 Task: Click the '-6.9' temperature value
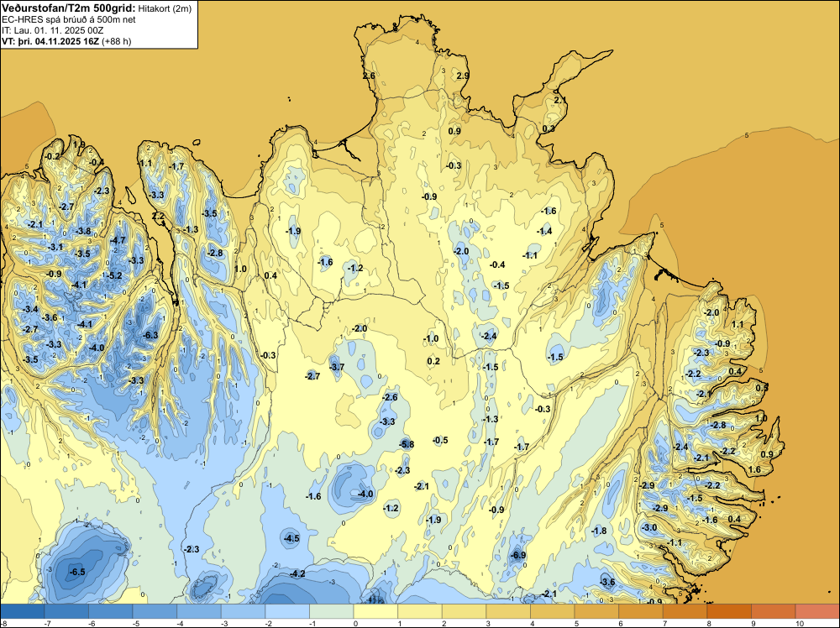(518, 555)
